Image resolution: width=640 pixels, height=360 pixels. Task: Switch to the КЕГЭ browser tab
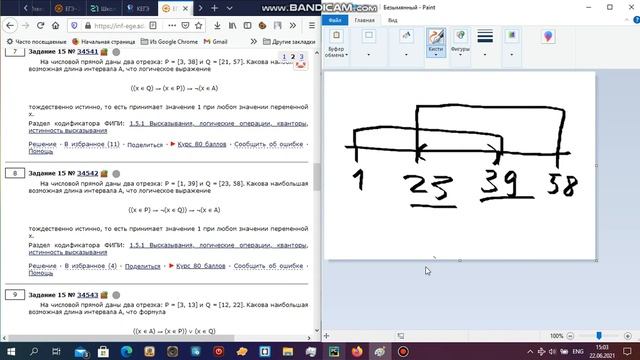[139, 8]
